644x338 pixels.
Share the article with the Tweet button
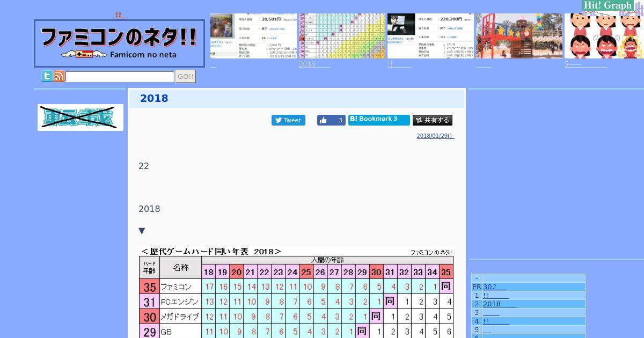[288, 120]
